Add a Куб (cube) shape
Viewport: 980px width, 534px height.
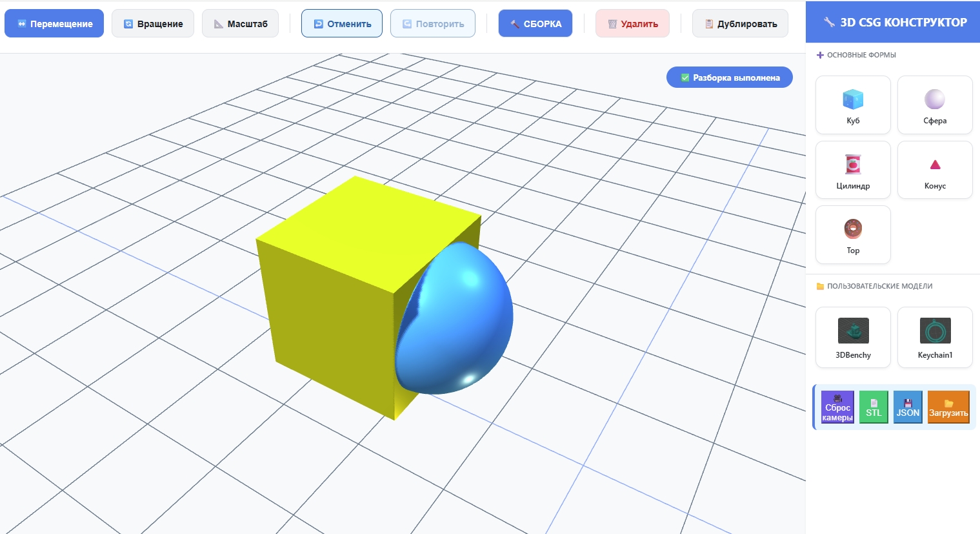point(853,105)
